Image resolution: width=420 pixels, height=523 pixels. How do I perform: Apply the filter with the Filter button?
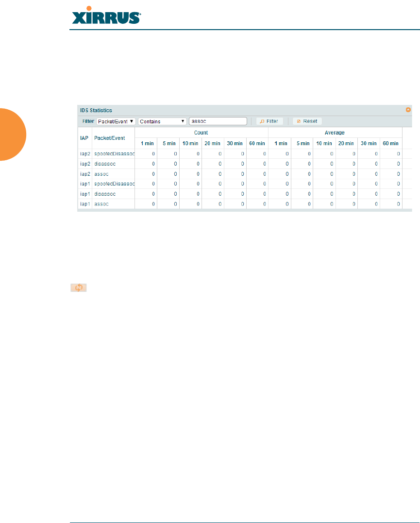(269, 121)
